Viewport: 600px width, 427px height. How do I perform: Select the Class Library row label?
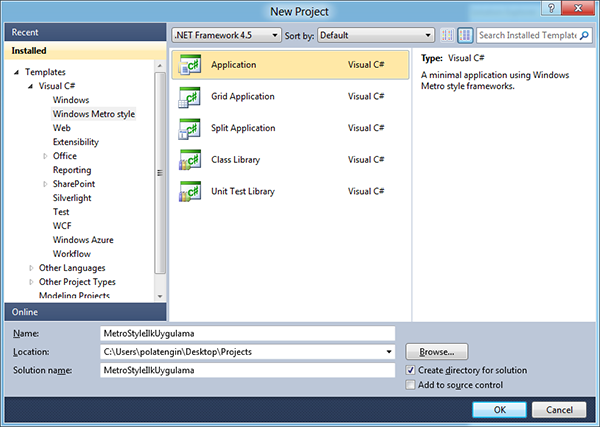[235, 160]
